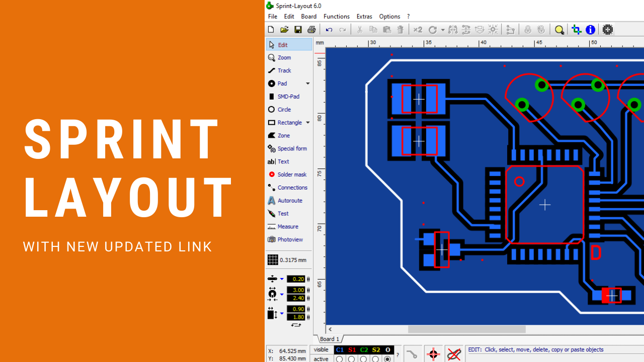Image resolution: width=644 pixels, height=362 pixels.
Task: Click the x2 duplicate icon
Action: click(418, 30)
